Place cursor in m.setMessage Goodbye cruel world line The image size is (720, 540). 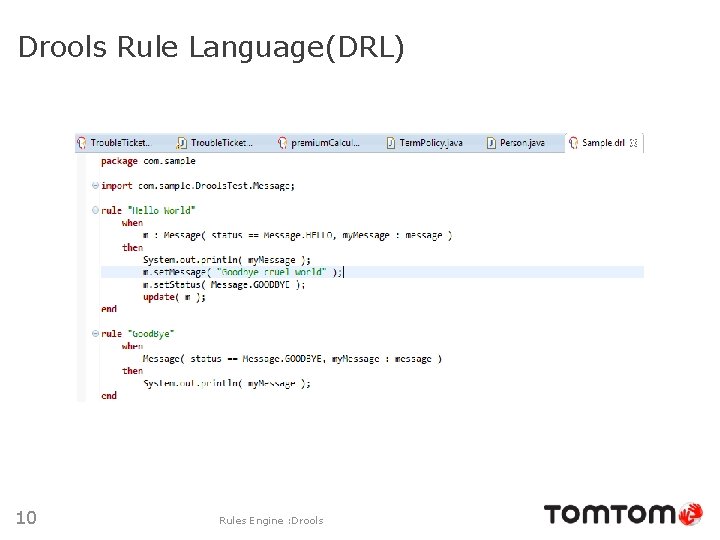click(243, 272)
